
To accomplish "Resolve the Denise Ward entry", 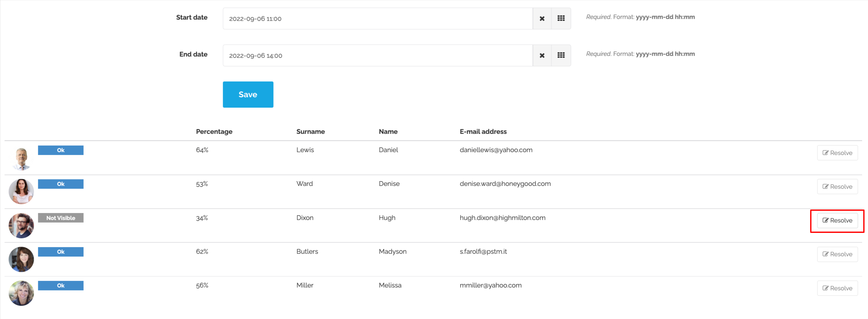I will coord(837,186).
